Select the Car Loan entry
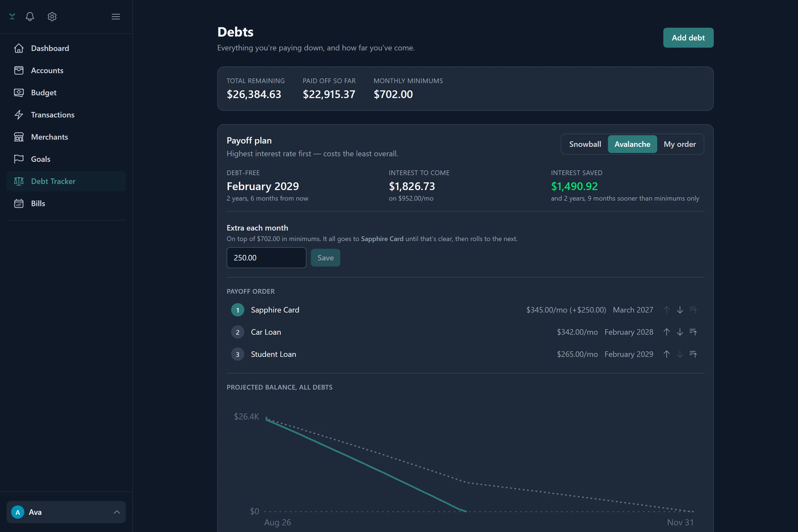This screenshot has width=798, height=532. click(266, 332)
